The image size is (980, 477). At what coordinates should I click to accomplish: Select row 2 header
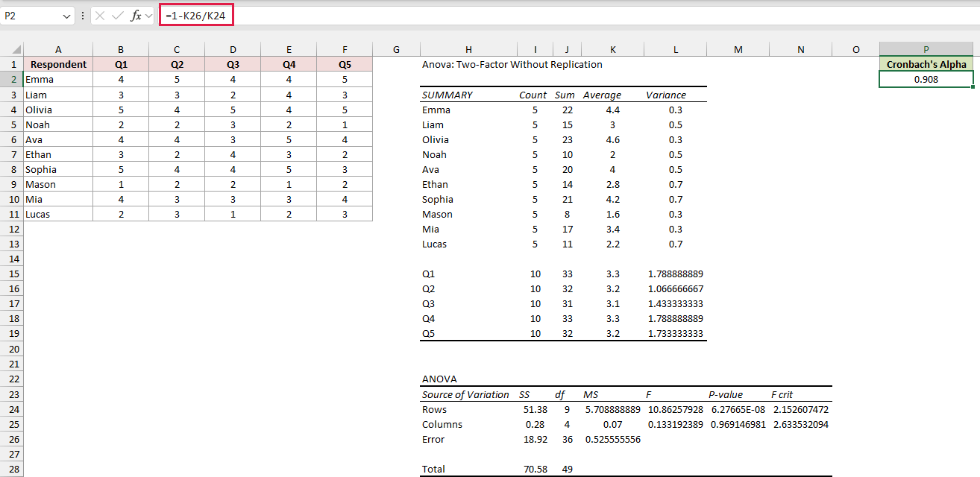(x=12, y=79)
